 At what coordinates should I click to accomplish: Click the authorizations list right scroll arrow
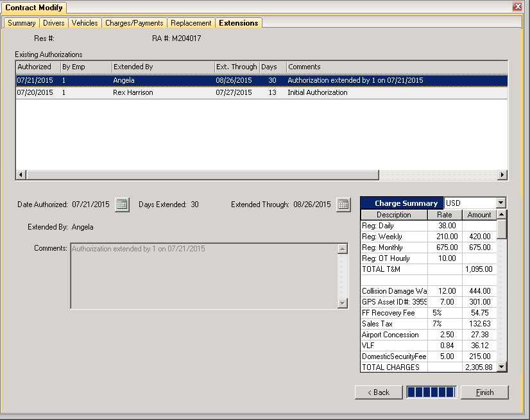(502, 174)
